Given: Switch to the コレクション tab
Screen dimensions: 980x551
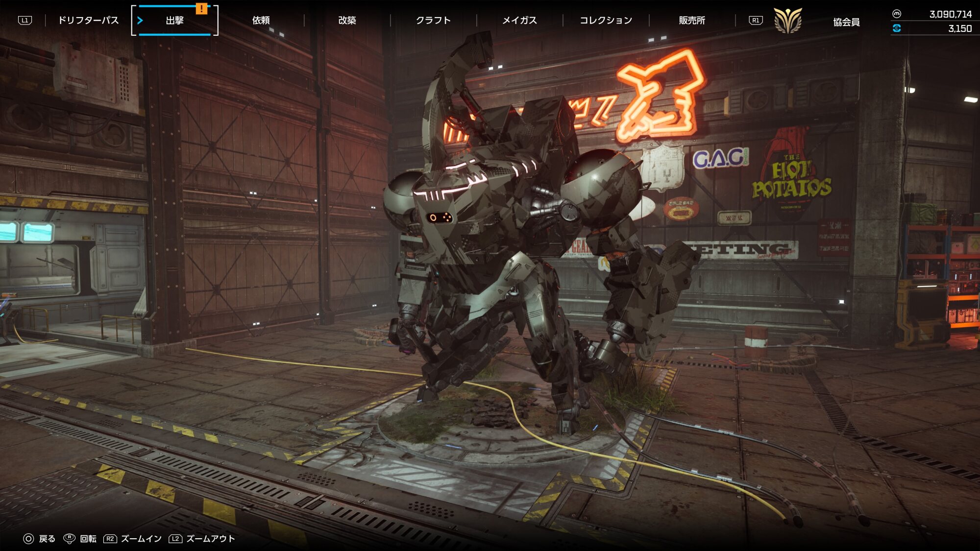Looking at the screenshot, I should [606, 20].
